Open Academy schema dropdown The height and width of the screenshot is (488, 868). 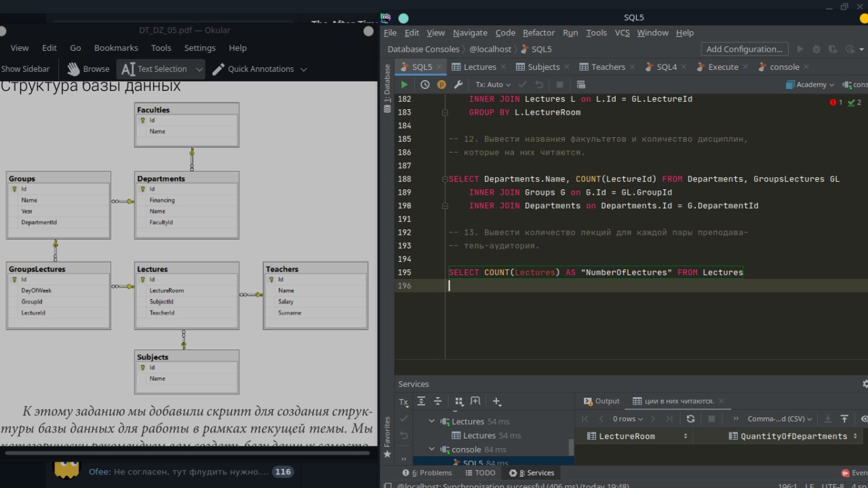[810, 85]
